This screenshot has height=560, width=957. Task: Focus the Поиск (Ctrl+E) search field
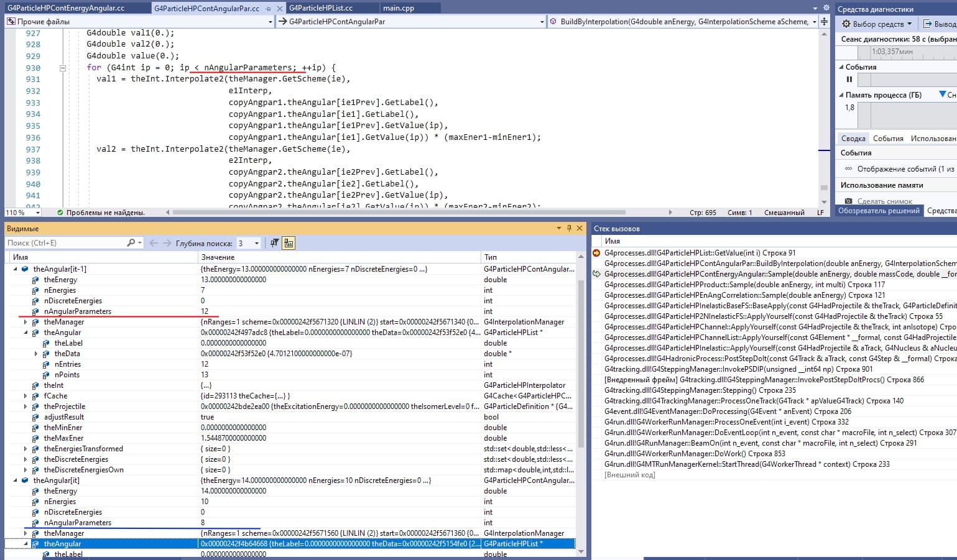pos(65,243)
